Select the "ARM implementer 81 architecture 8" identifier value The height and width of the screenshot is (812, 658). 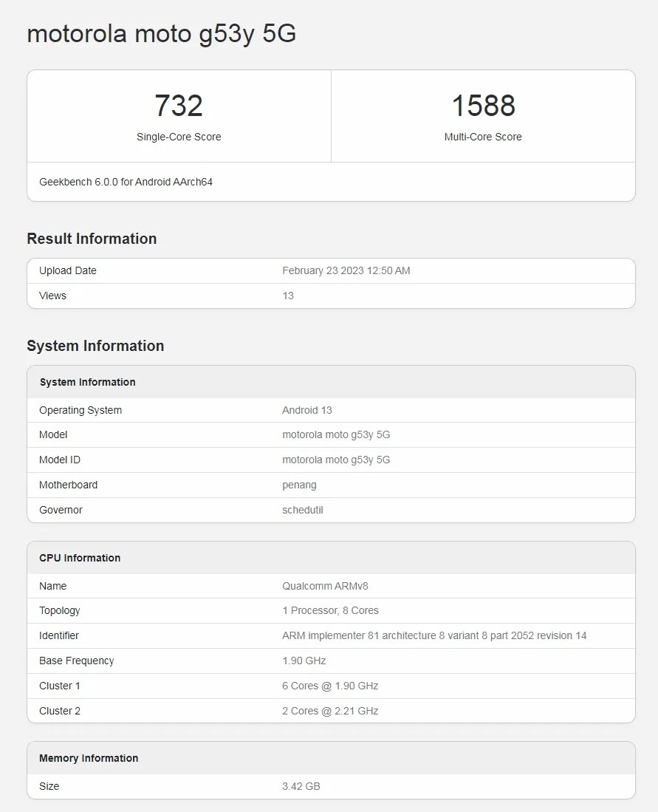(x=434, y=635)
